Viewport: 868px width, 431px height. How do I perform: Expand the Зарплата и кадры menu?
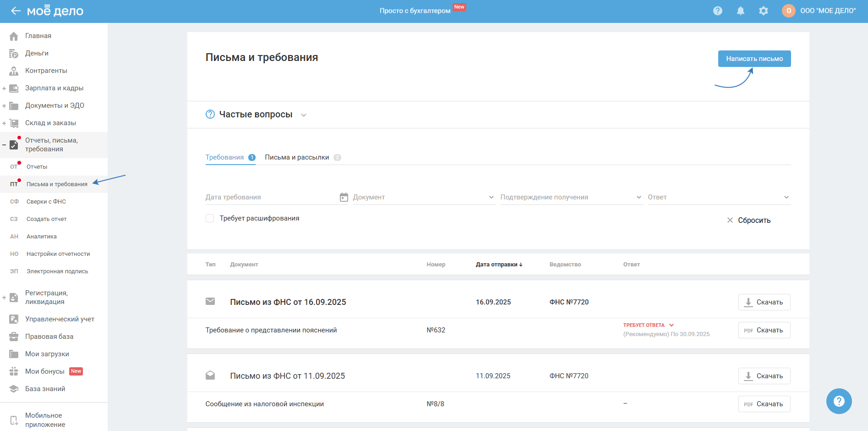click(4, 88)
